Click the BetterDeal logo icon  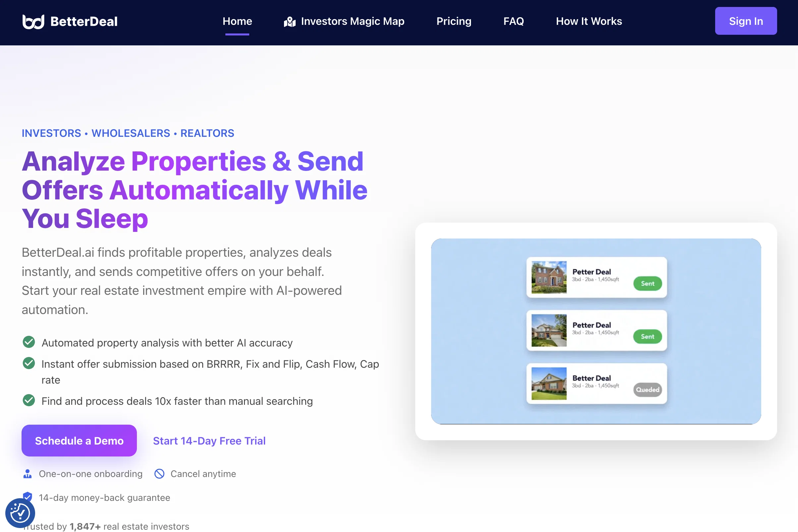[x=33, y=22]
